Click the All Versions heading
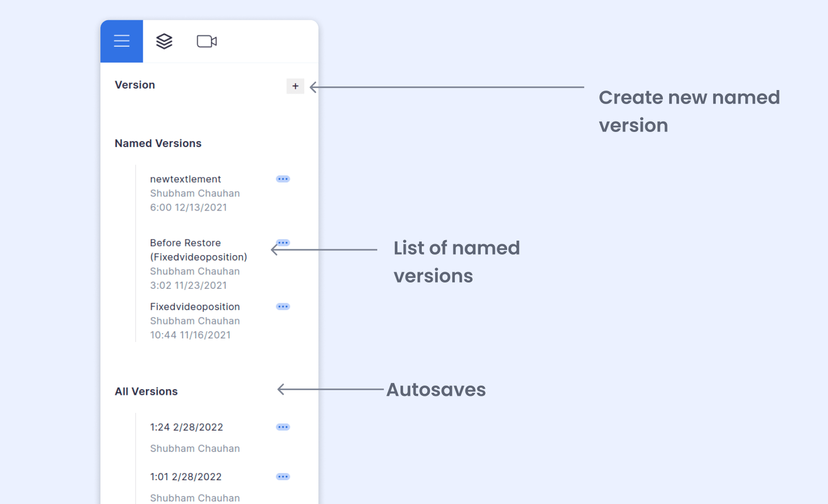Screen dimensions: 828x504 pos(146,392)
